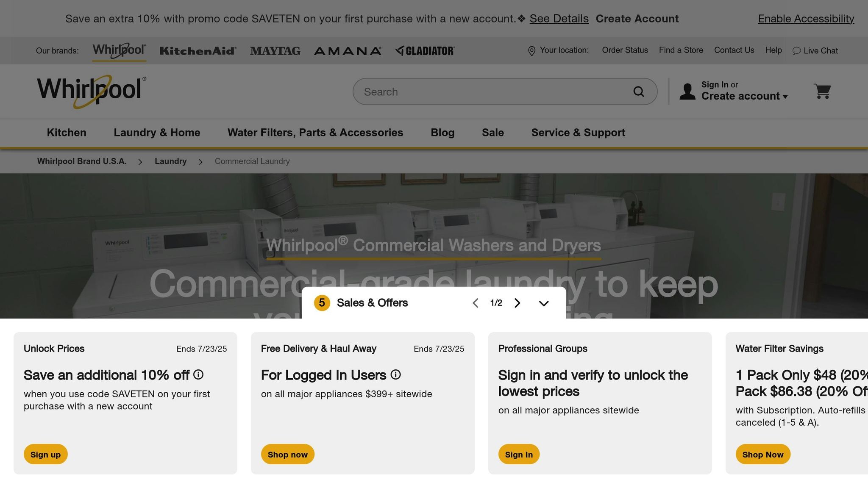Open the Amana brand logo link
The width and height of the screenshot is (868, 488).
348,51
